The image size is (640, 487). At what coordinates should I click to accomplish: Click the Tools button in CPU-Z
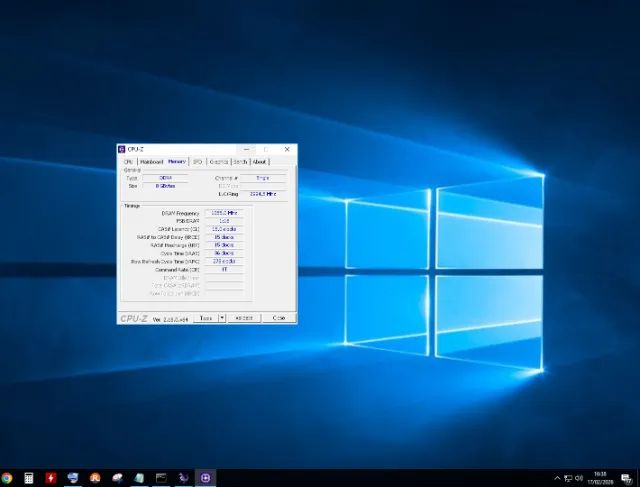click(206, 318)
